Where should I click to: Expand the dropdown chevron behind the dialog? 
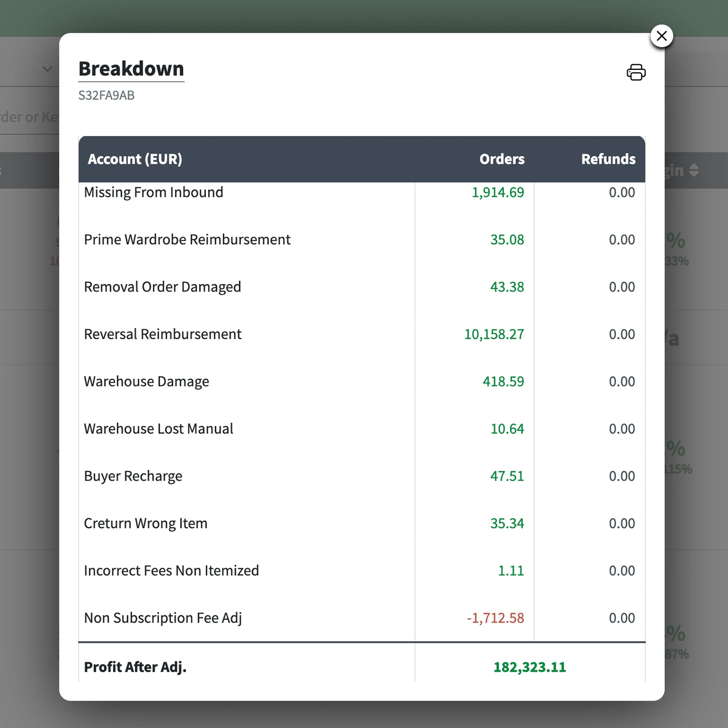point(47,69)
